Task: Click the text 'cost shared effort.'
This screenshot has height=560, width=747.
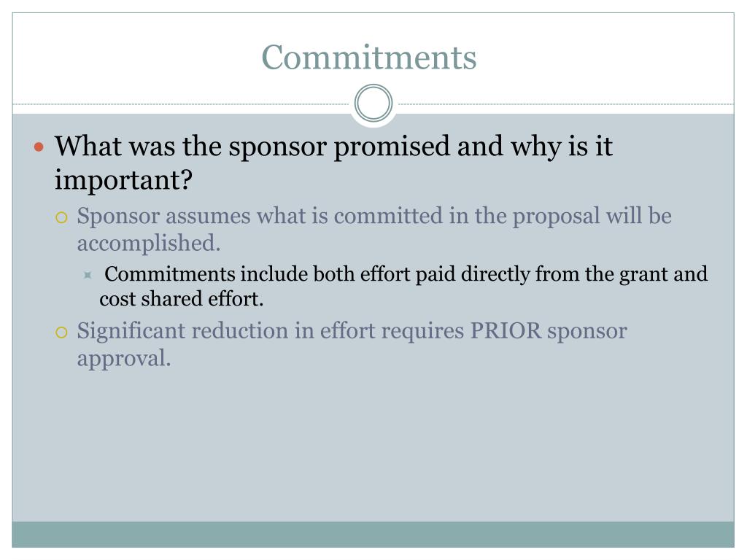Action: (x=182, y=299)
